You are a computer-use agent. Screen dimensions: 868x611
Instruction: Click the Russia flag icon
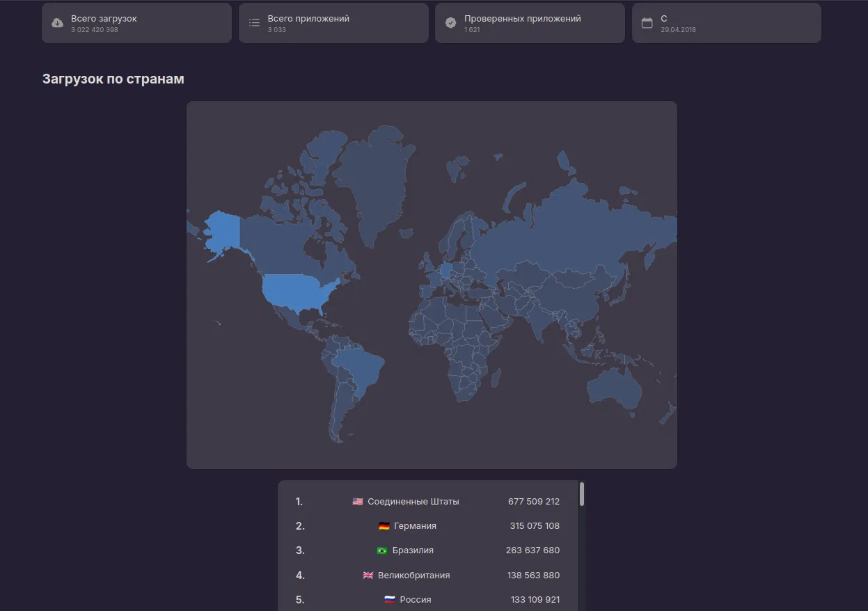pos(390,600)
